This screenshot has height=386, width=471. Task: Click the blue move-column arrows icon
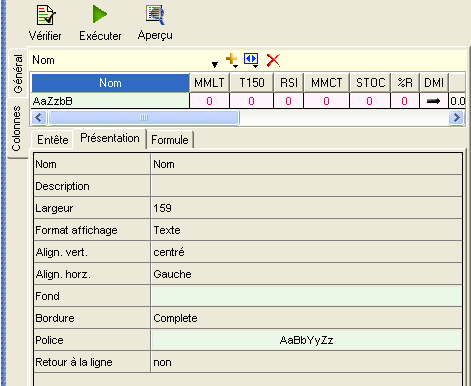pos(251,60)
